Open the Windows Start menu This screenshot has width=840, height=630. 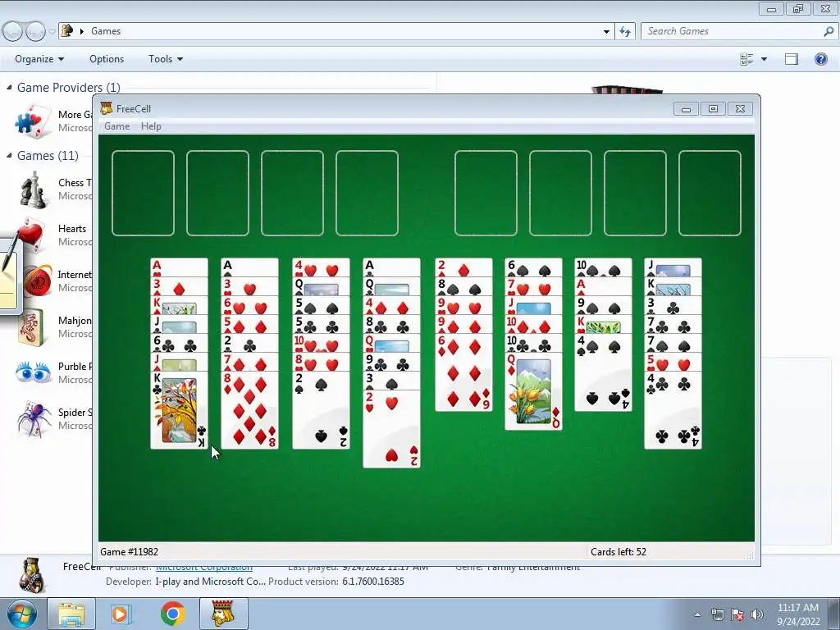click(x=21, y=614)
